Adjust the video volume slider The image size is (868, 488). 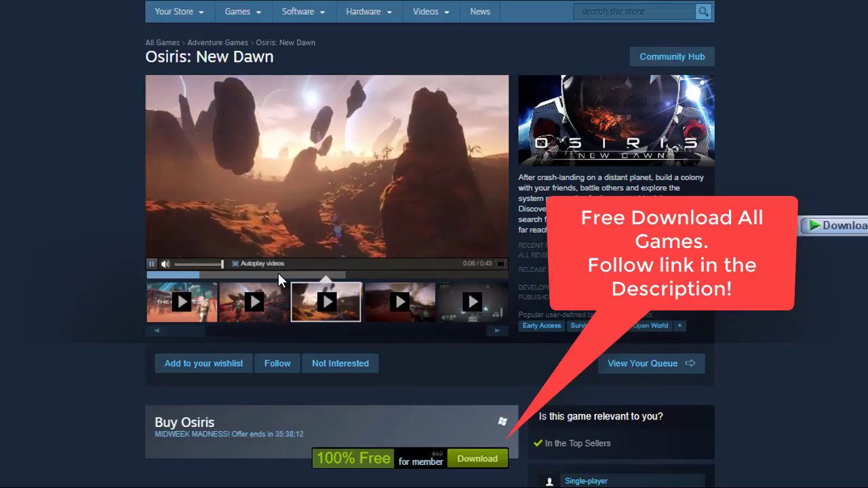click(x=199, y=264)
